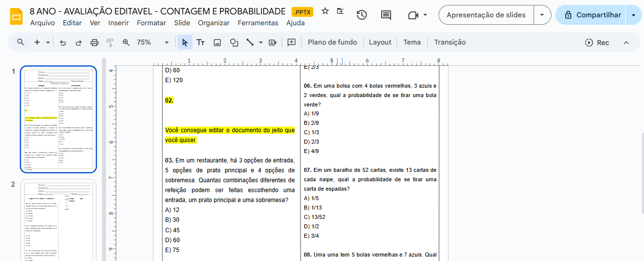Insert an image icon

pyautogui.click(x=217, y=43)
